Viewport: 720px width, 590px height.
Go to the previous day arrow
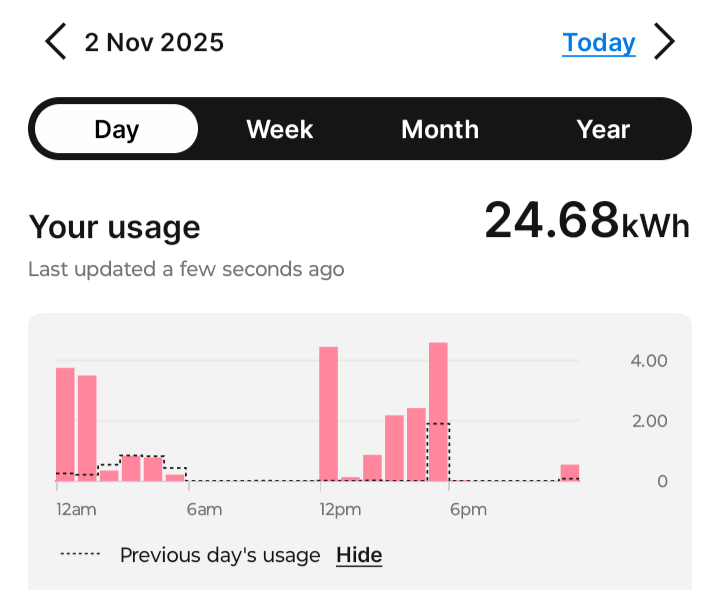click(56, 43)
